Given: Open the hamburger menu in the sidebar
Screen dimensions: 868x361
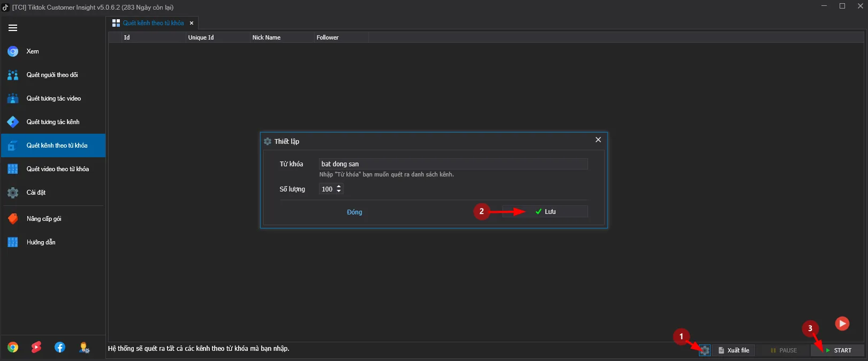Looking at the screenshot, I should (x=13, y=28).
